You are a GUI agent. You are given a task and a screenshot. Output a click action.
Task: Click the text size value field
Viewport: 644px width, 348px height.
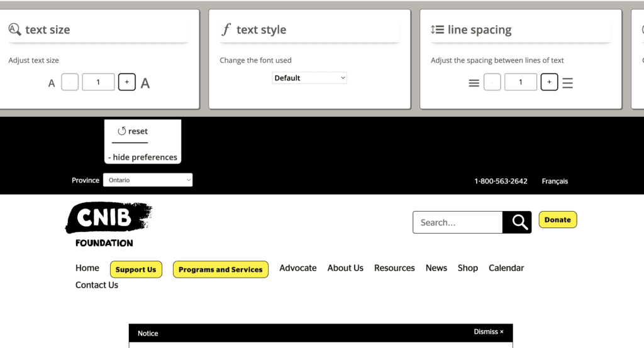coord(98,82)
